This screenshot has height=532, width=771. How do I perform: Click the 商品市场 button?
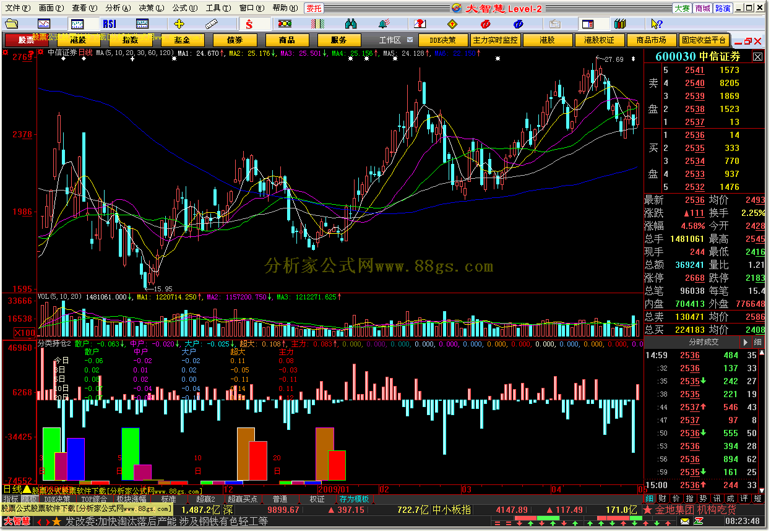[651, 40]
